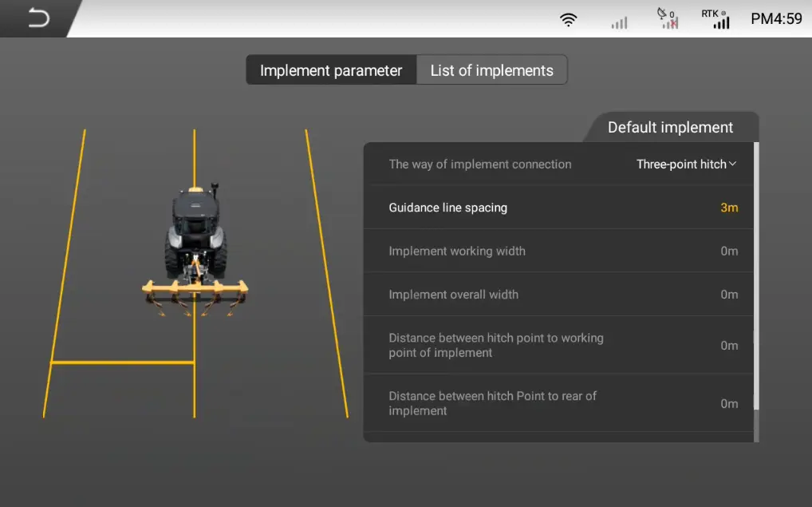This screenshot has height=507, width=812.
Task: Switch to the Implement parameter tab
Action: pos(330,70)
